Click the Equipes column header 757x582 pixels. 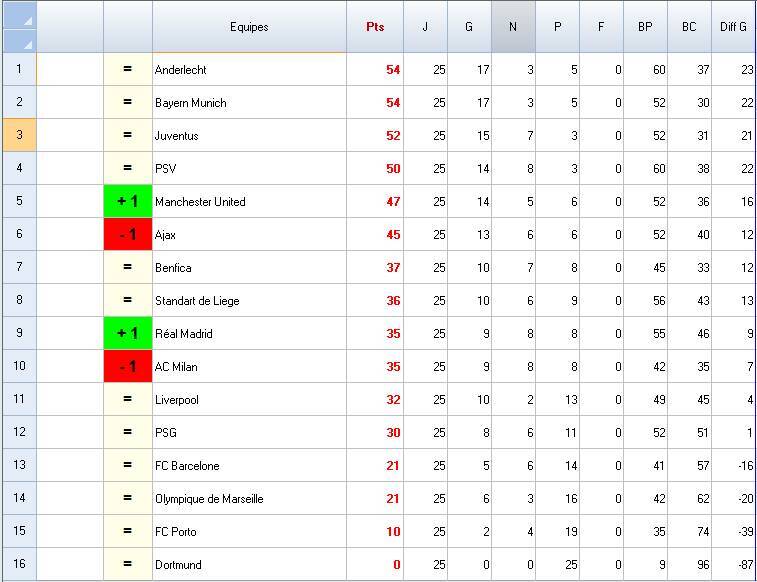(249, 27)
